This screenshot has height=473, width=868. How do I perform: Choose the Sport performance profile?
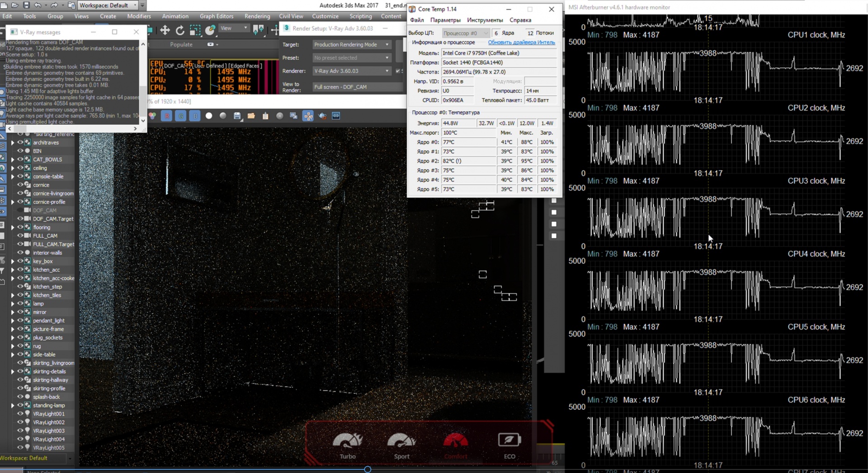click(x=401, y=446)
